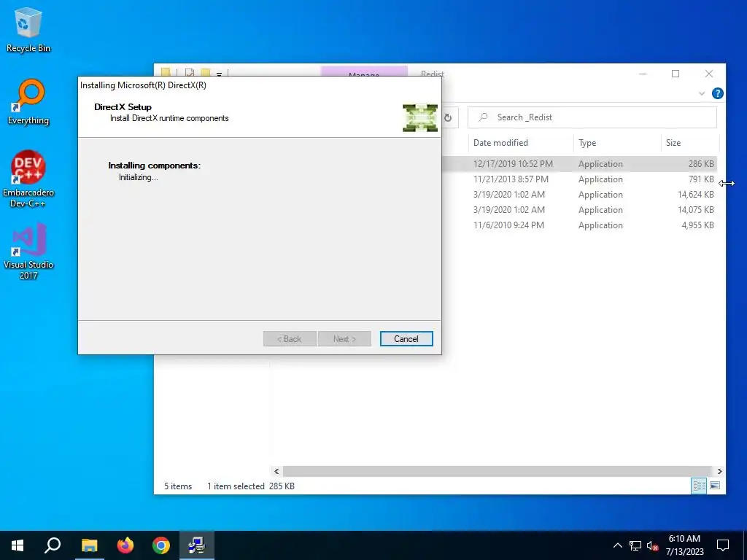Open the network status tray icon
Image resolution: width=747 pixels, height=560 pixels.
coord(635,545)
